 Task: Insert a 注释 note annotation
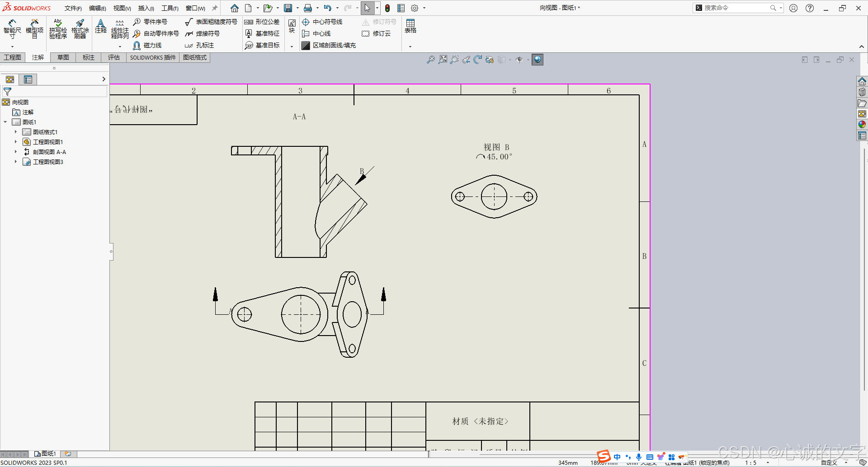(101, 26)
